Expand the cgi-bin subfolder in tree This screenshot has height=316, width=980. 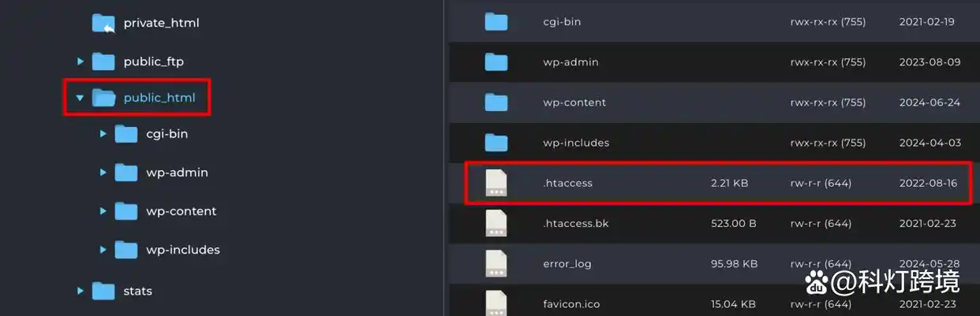(x=103, y=134)
